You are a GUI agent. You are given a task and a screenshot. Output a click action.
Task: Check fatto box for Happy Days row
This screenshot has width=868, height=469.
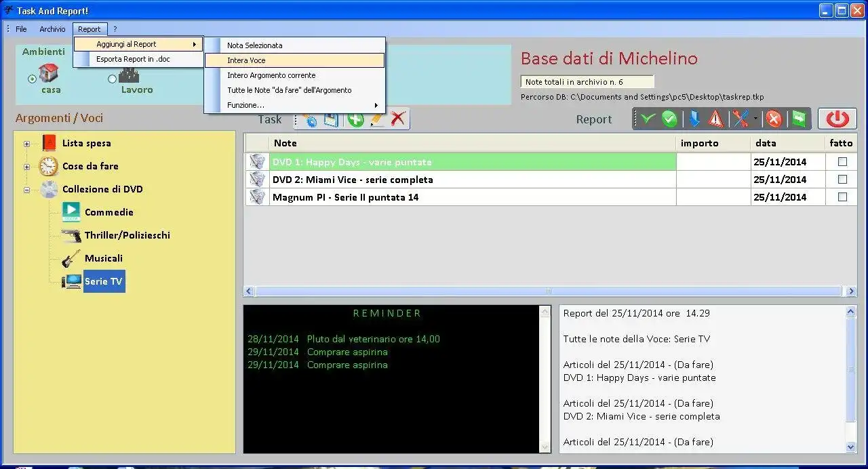point(842,161)
